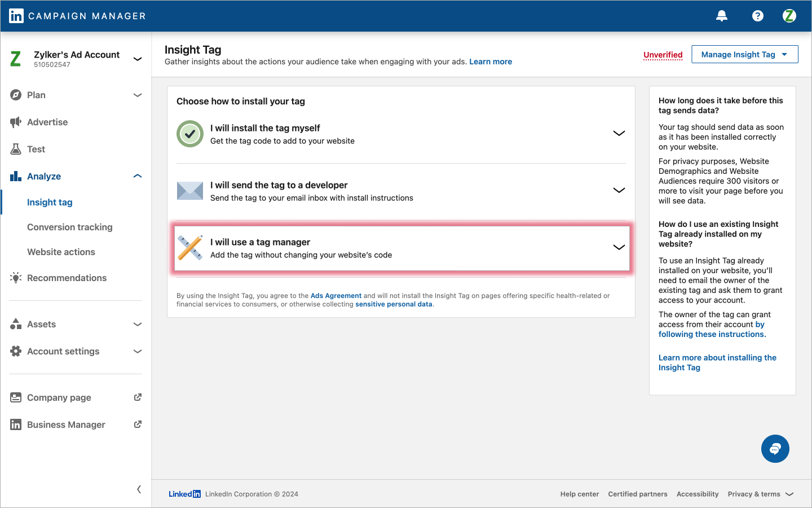Open the Privacy & terms dropdown
This screenshot has height=508, width=812.
coord(761,494)
